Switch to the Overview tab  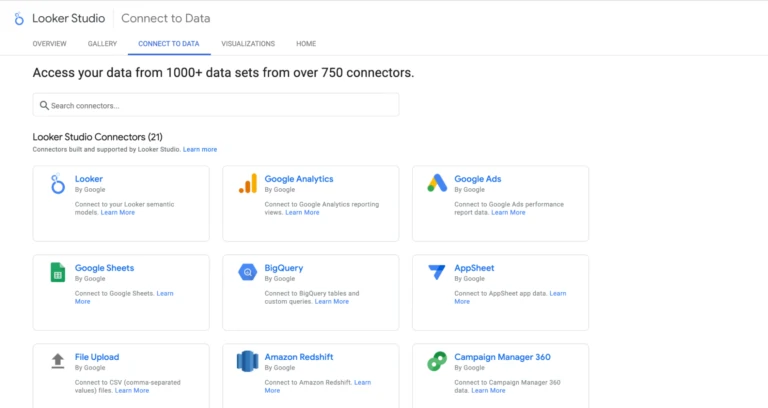pyautogui.click(x=49, y=44)
